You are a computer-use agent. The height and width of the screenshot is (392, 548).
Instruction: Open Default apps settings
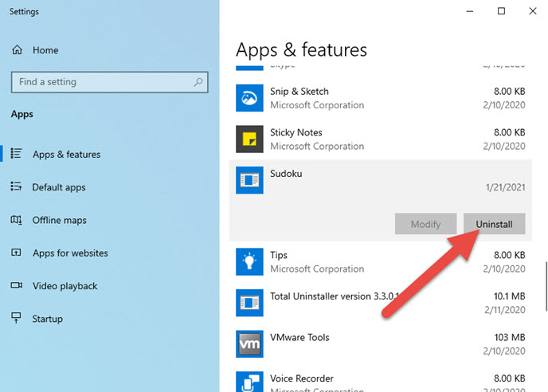(x=59, y=187)
